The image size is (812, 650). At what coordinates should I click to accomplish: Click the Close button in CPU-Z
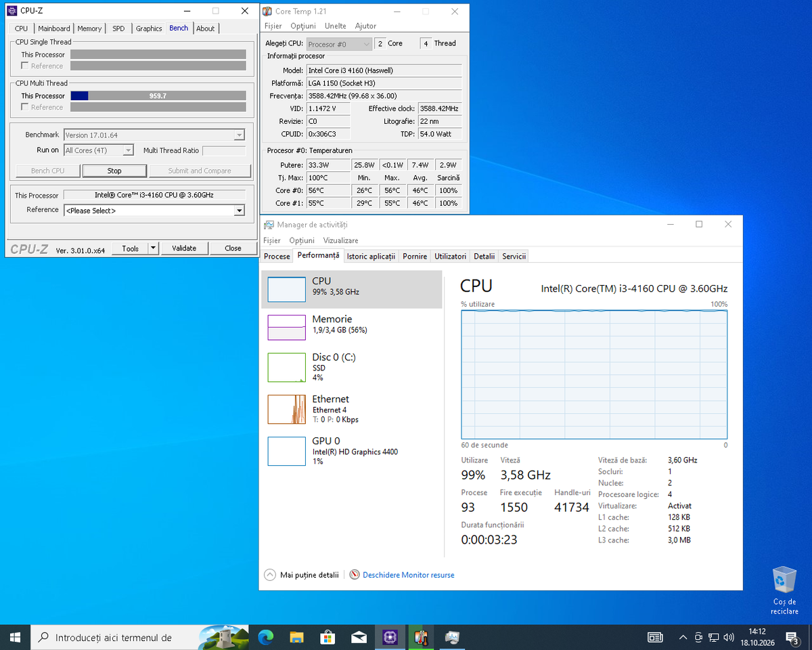(233, 248)
